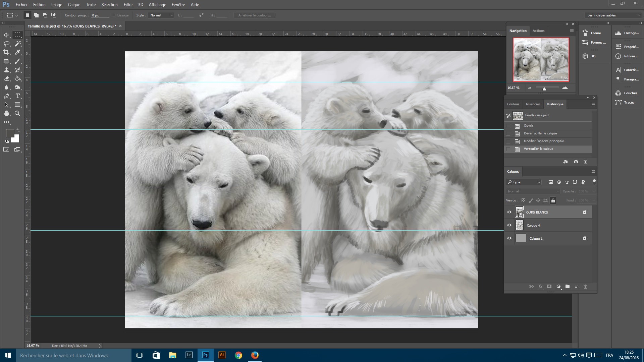Image resolution: width=644 pixels, height=362 pixels.
Task: Toggle visibility of Calque 4 layer
Action: [509, 225]
